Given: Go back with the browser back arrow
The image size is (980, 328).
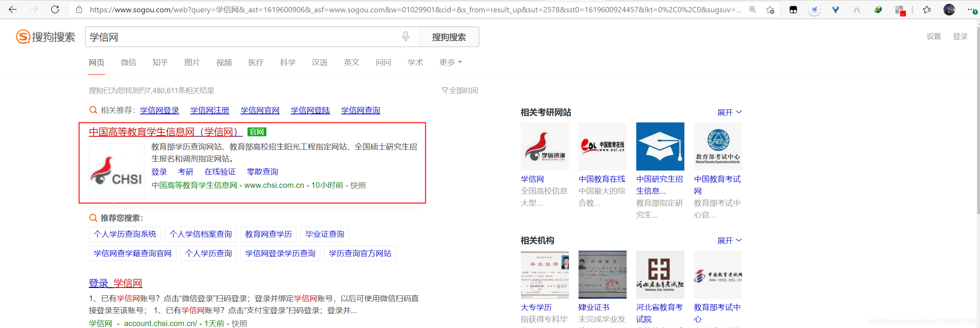Looking at the screenshot, I should (12, 10).
